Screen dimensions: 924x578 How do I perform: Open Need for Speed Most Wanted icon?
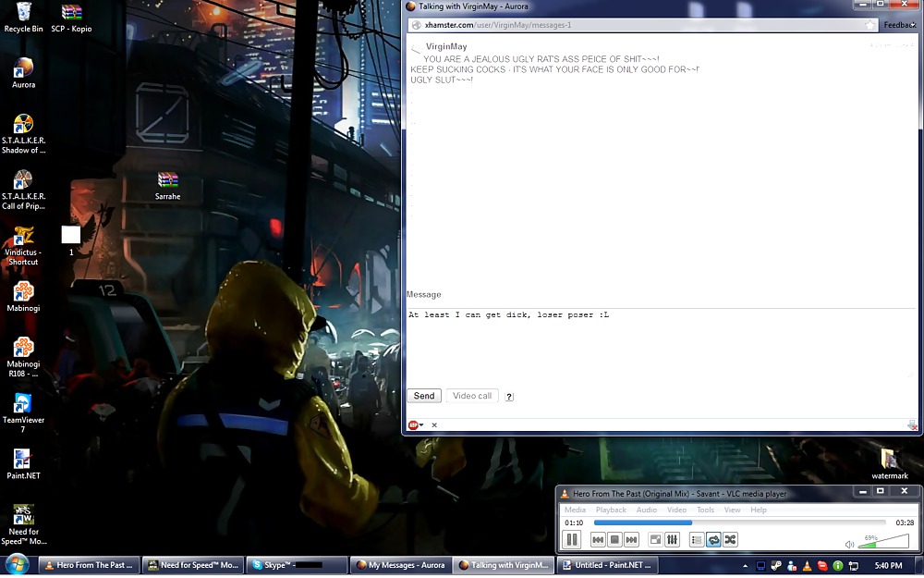click(24, 524)
